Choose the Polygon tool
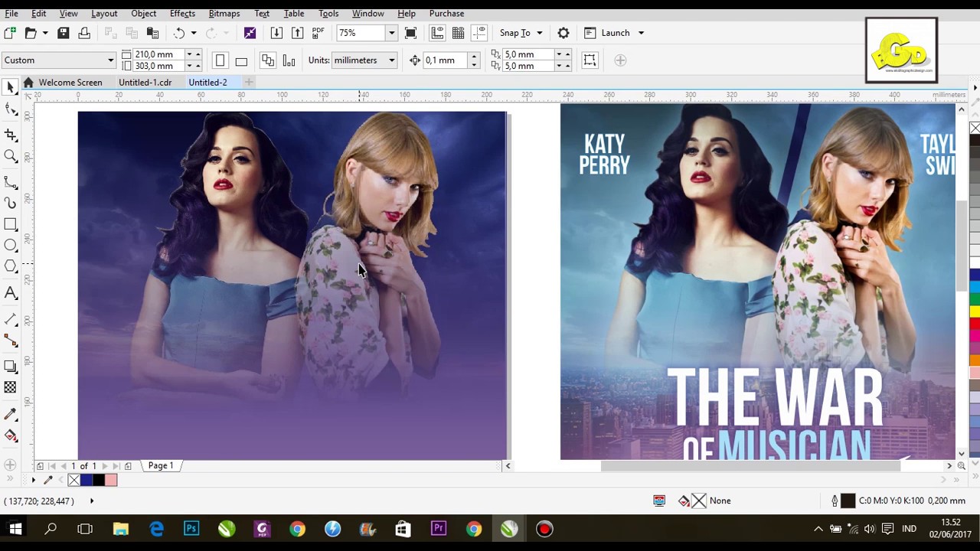Image resolution: width=980 pixels, height=551 pixels. (11, 266)
